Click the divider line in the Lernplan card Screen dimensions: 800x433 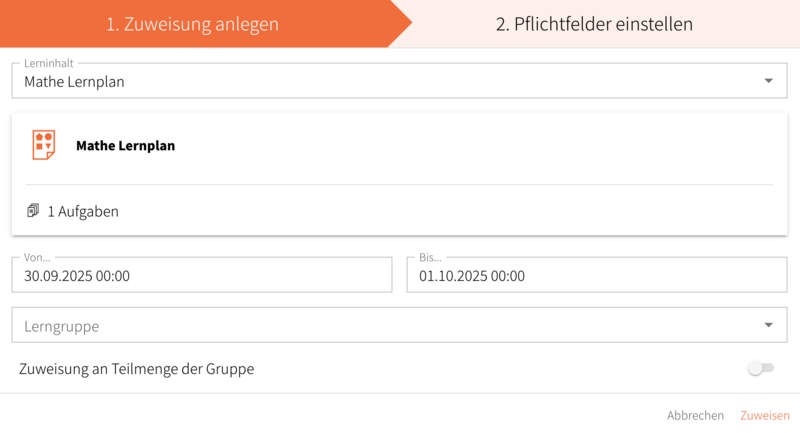coord(400,185)
